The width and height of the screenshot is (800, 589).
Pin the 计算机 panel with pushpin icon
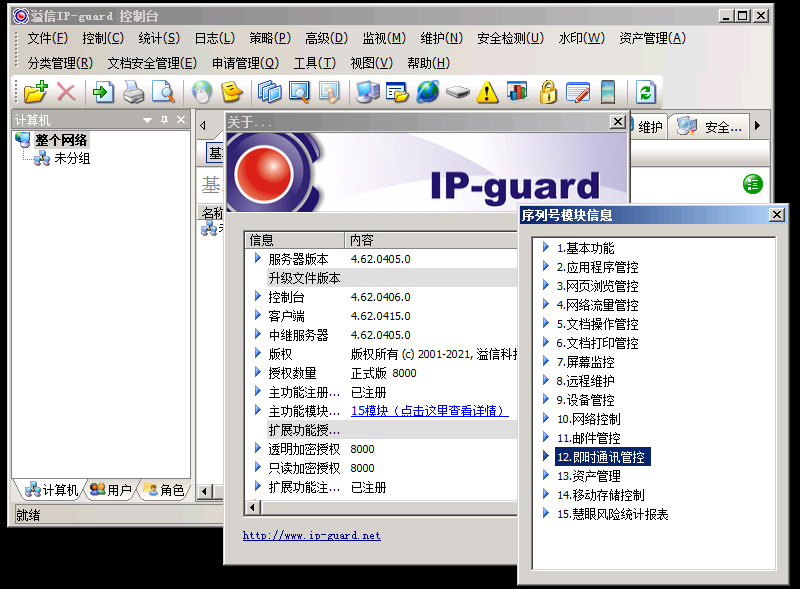click(x=164, y=119)
